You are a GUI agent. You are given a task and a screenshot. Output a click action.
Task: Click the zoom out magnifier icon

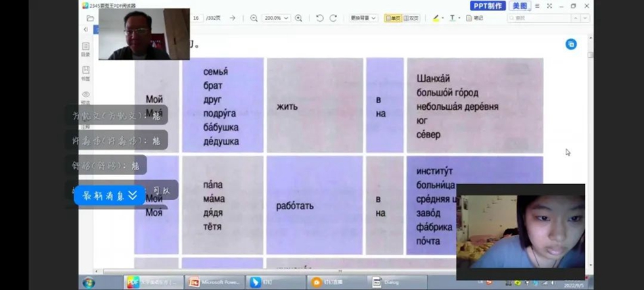254,18
